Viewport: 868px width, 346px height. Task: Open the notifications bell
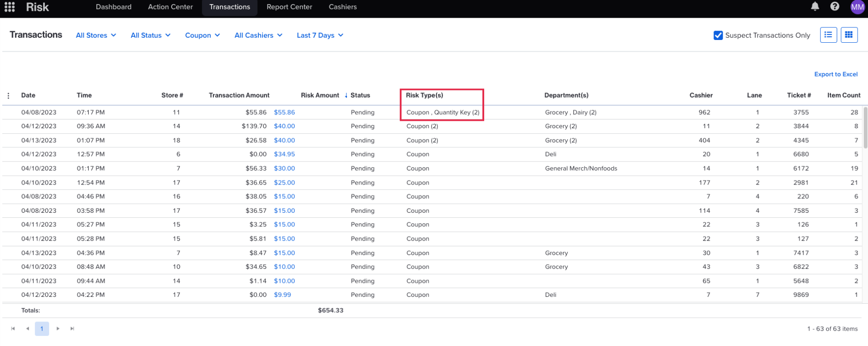(815, 6)
